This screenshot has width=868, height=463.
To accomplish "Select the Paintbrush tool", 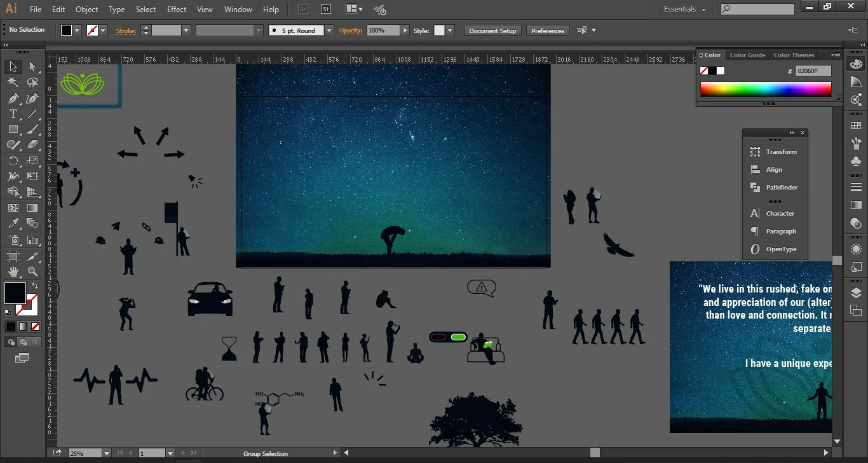I will tap(32, 129).
